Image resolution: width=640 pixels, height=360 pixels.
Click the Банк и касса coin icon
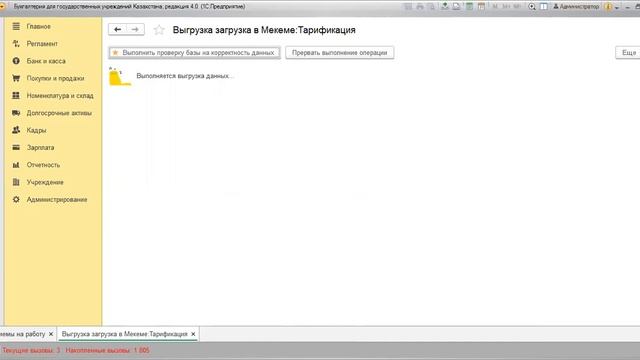[16, 61]
